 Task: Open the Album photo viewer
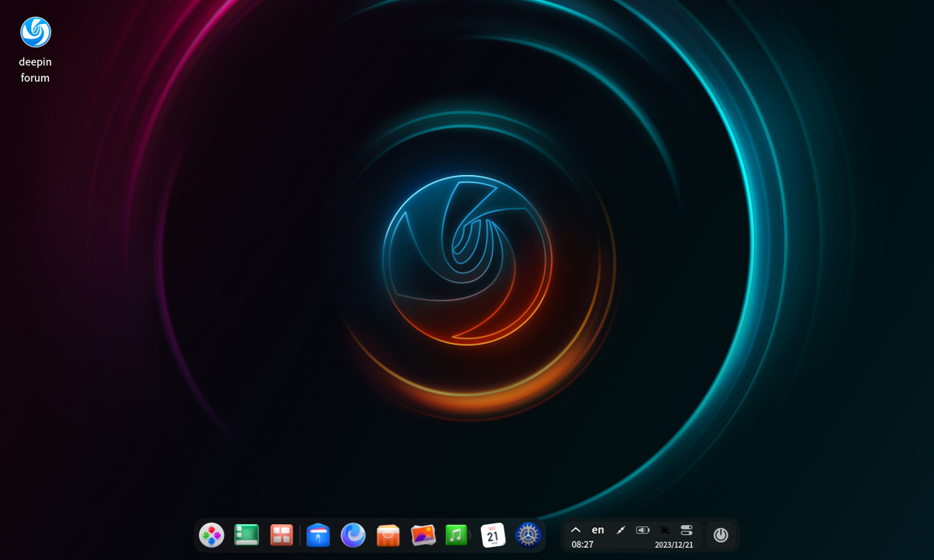pyautogui.click(x=422, y=535)
